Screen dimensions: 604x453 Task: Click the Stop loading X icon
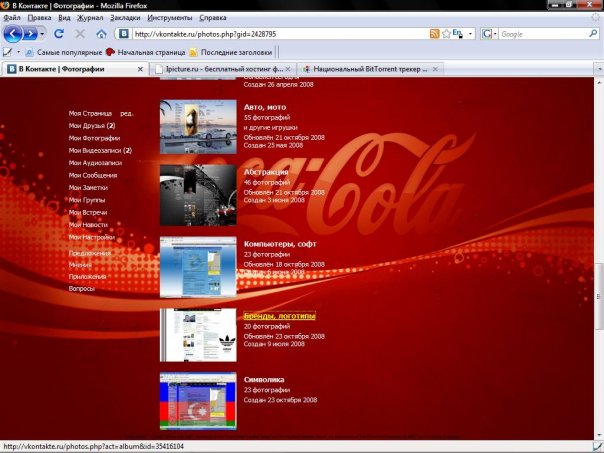pyautogui.click(x=80, y=34)
